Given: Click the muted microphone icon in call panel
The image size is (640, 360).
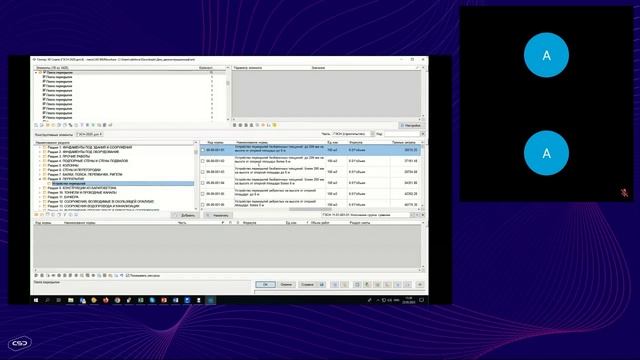Looking at the screenshot, I should click(624, 193).
